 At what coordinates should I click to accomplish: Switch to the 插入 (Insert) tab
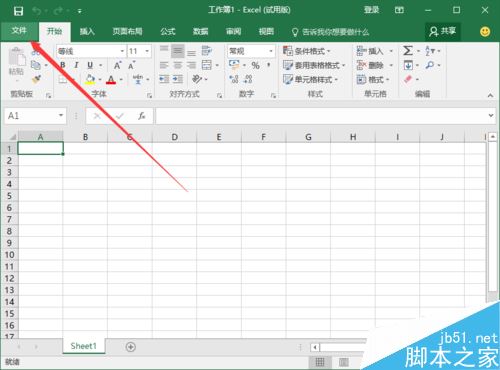(87, 32)
